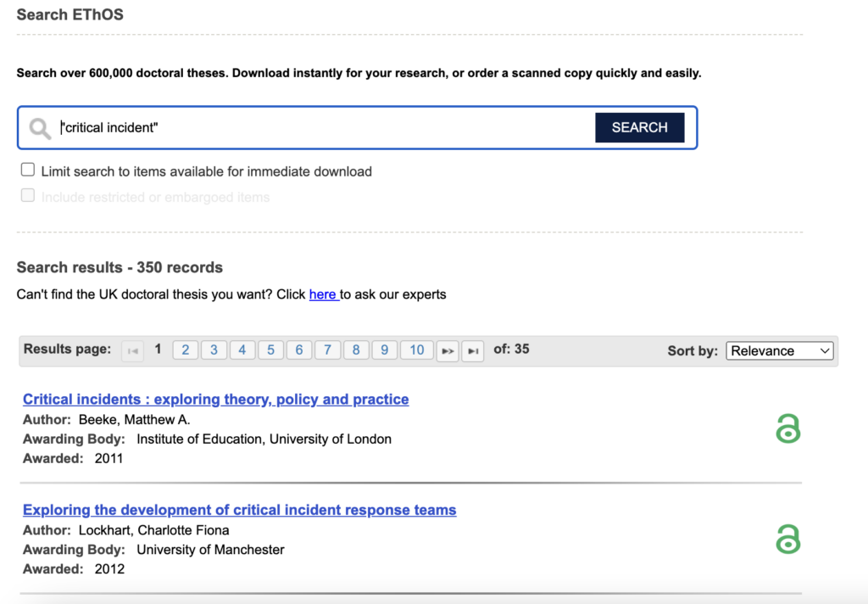
Task: Toggle include restricted or embargoed items
Action: click(28, 196)
